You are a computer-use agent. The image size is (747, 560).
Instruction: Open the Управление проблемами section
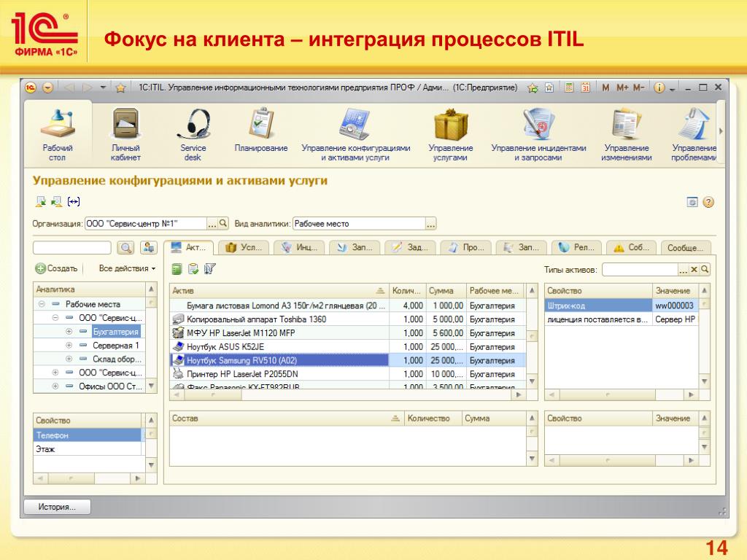tap(694, 135)
